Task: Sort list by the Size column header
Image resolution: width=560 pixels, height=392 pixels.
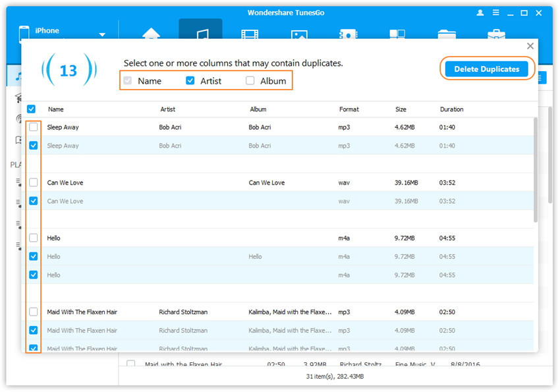Action: [401, 109]
